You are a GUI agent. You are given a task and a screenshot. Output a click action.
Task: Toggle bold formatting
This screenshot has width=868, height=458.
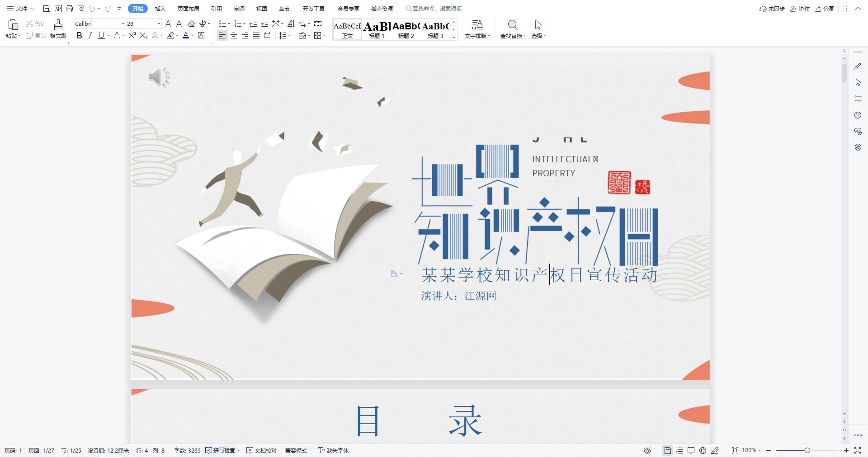(x=79, y=36)
